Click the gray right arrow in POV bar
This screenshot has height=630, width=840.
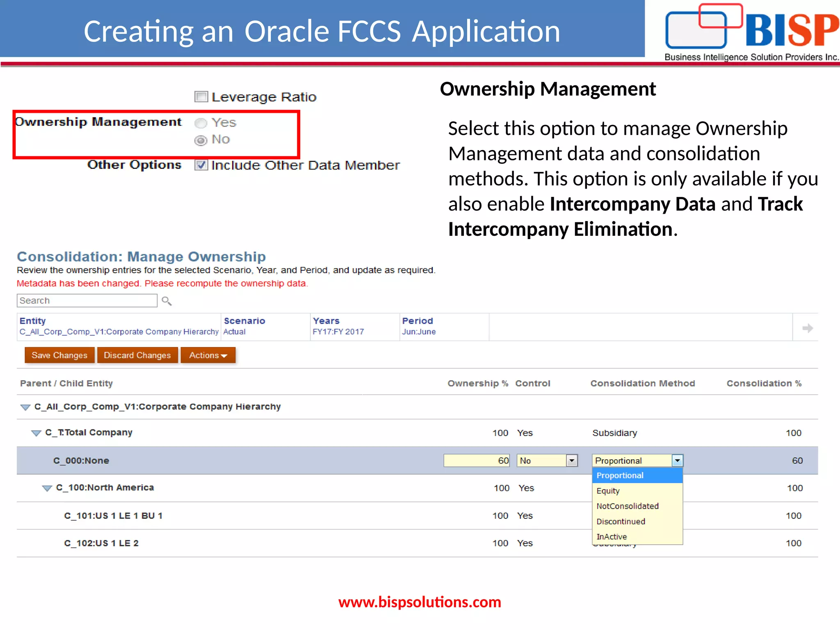click(x=807, y=328)
